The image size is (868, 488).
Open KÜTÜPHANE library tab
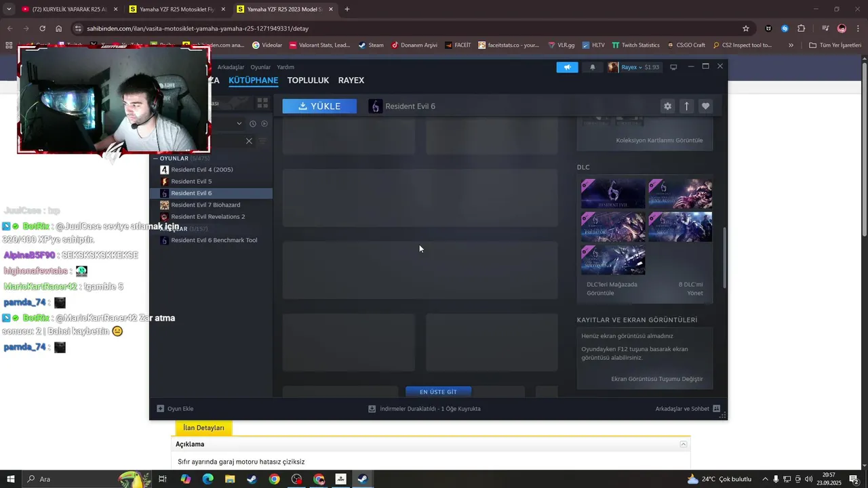253,80
